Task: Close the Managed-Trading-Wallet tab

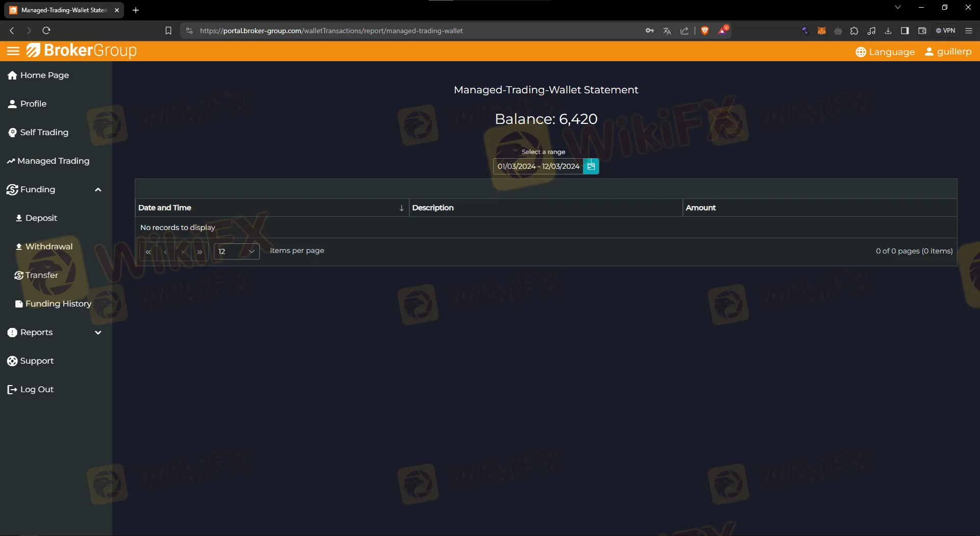Action: tap(117, 10)
